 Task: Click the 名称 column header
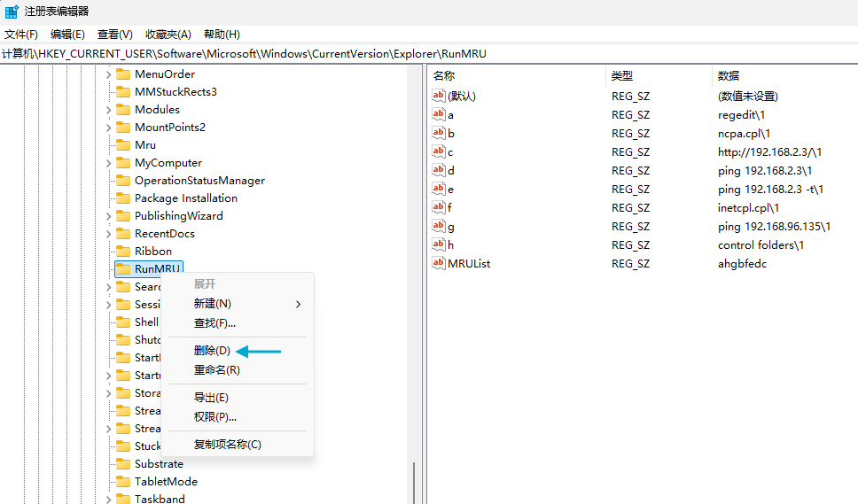(516, 75)
